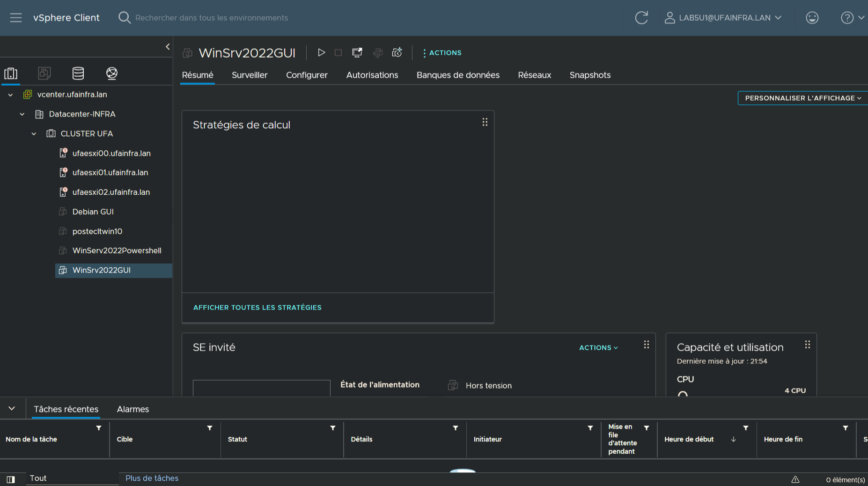Viewport: 868px width, 486px height.
Task: Filter the Heure de début column
Action: pos(746,428)
